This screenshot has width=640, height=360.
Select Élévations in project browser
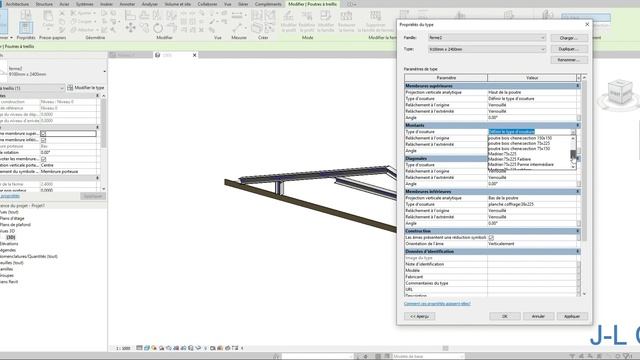click(9, 244)
